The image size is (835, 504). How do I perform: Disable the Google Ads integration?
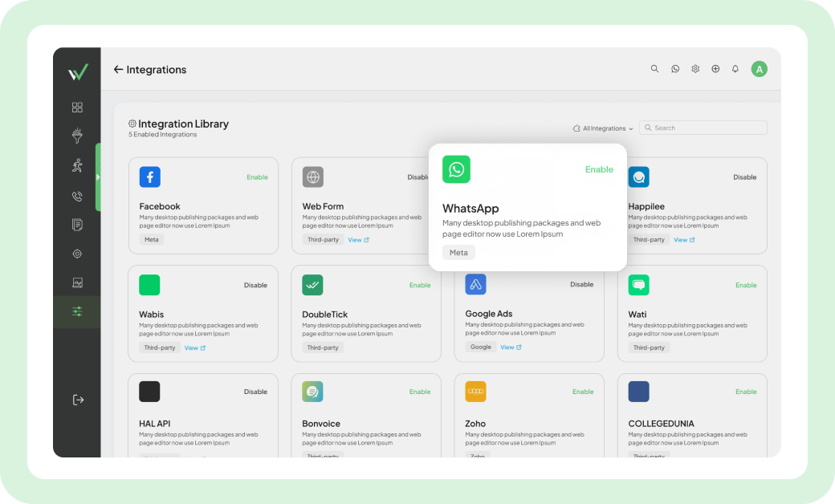(x=581, y=285)
